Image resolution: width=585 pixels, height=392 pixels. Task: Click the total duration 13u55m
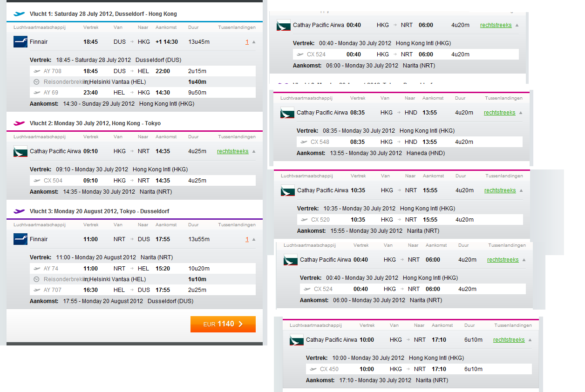[199, 239]
